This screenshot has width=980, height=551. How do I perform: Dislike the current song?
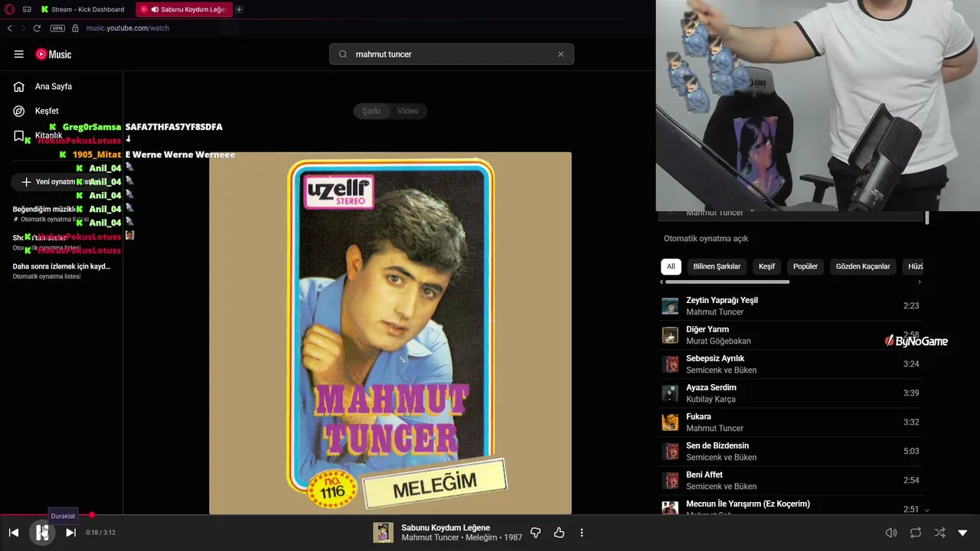pos(536,533)
